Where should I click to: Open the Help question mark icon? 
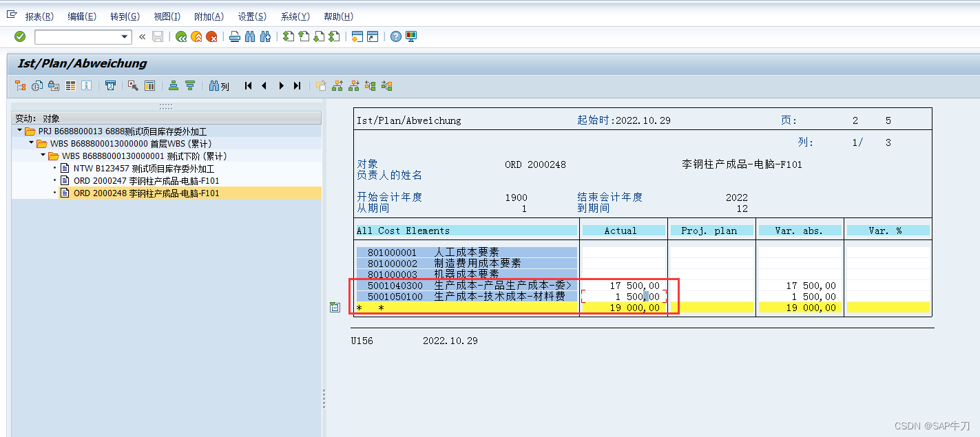point(395,36)
